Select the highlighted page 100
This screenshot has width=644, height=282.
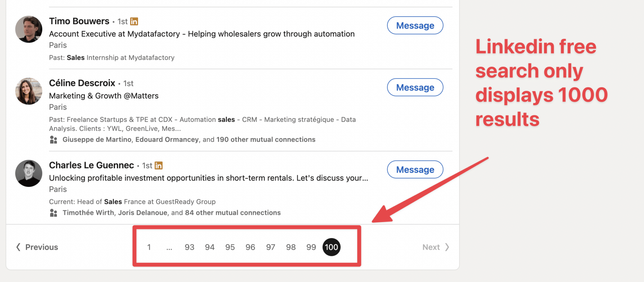click(331, 247)
